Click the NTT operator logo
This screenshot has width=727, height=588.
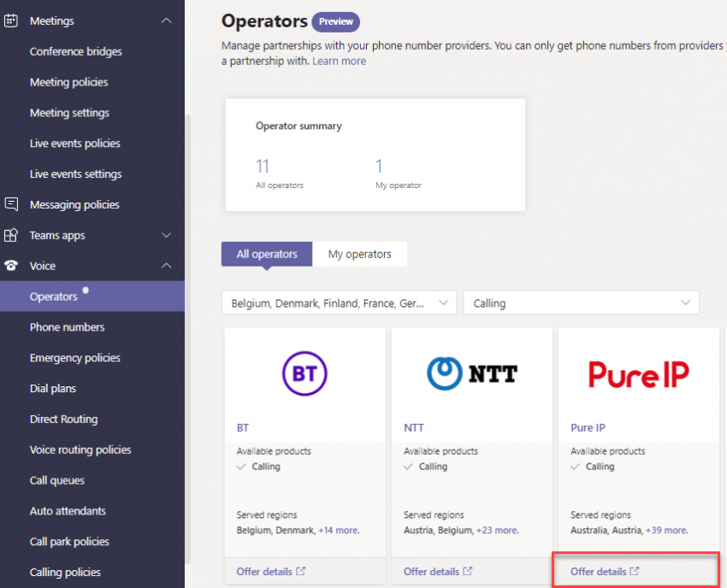471,373
